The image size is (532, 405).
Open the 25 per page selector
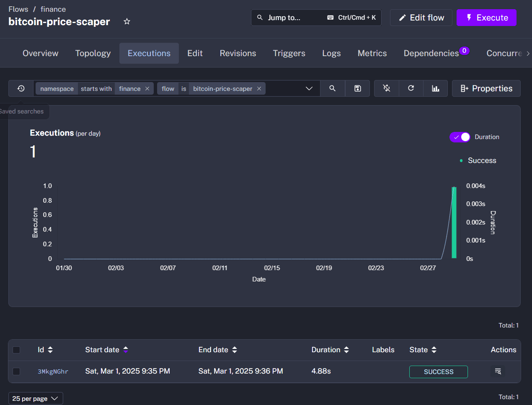click(x=35, y=398)
